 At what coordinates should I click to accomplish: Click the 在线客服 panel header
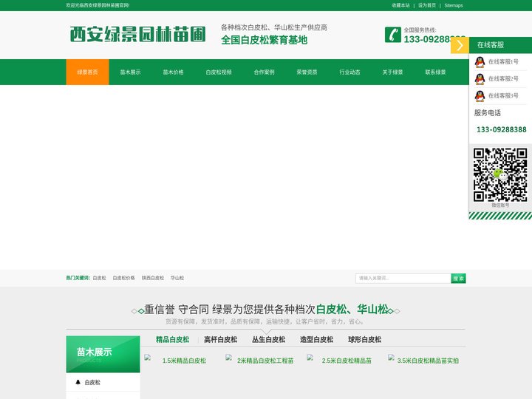pos(500,45)
